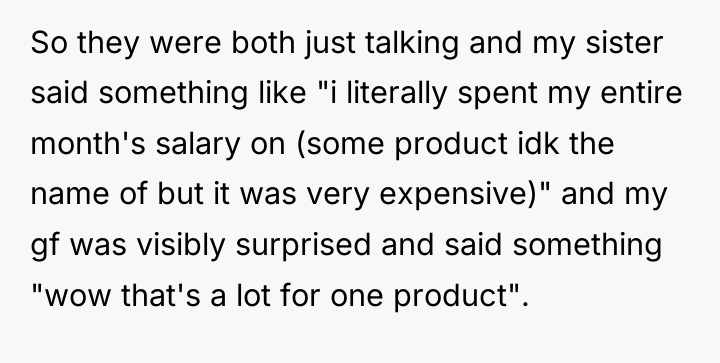Click the word "very" before expensive
Viewport: 720px width, 363px height.
(338, 195)
